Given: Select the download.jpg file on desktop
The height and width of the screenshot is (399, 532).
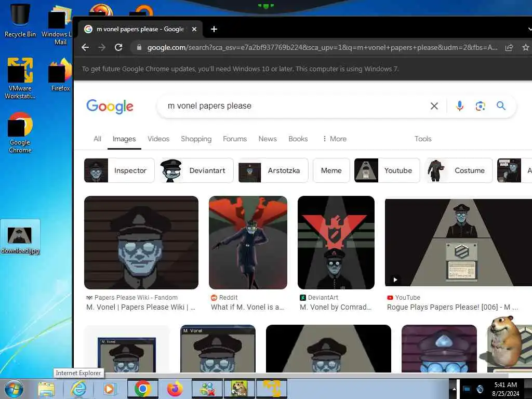Looking at the screenshot, I should (x=20, y=237).
